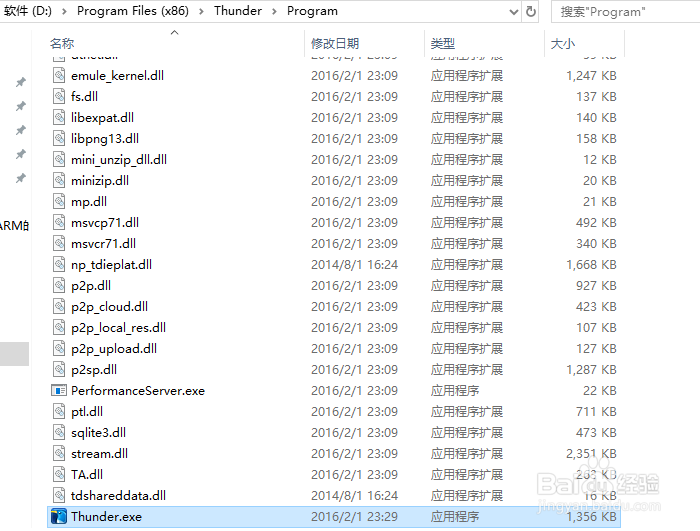Click the PerformanceServer.exe application icon
Viewport: 700px width, 531px height.
(59, 390)
